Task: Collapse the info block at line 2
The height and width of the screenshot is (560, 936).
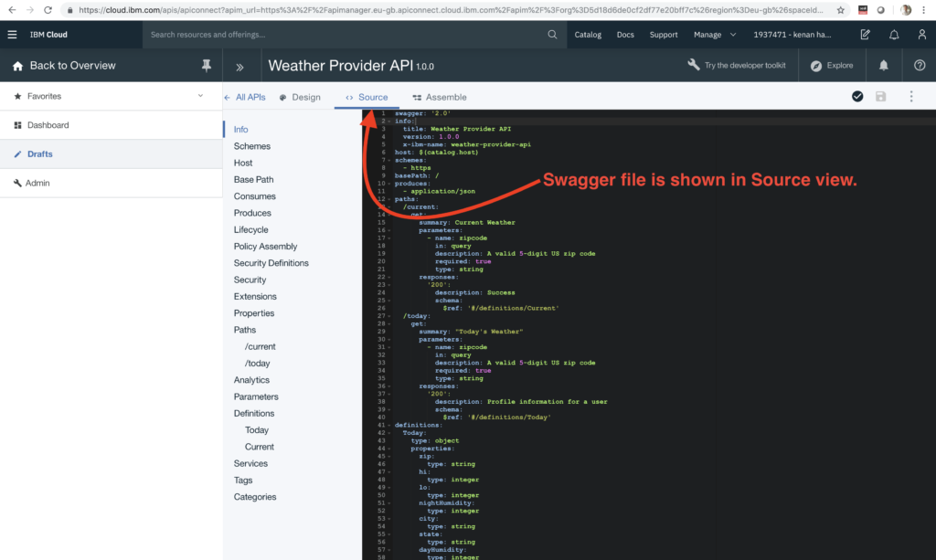Action: [x=389, y=122]
